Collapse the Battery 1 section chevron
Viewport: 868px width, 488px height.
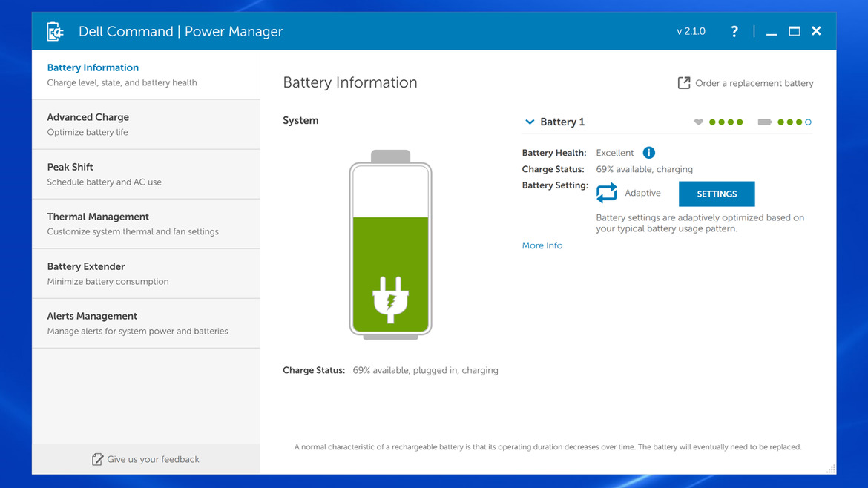click(x=530, y=122)
